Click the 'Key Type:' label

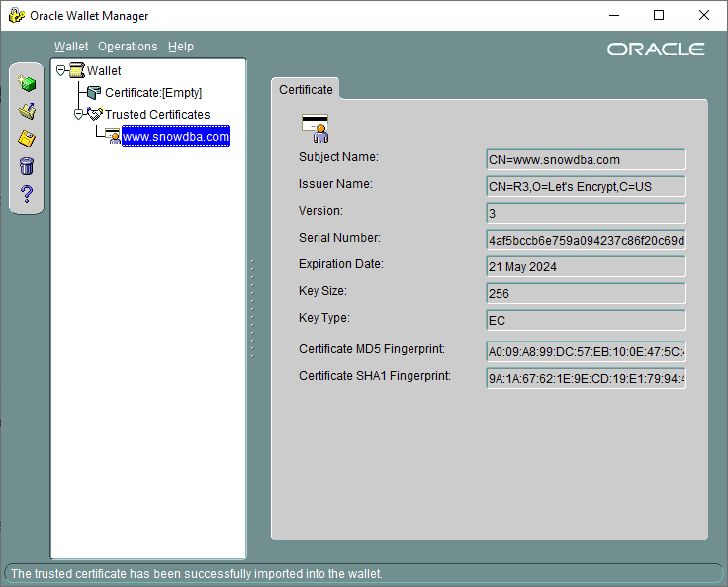pyautogui.click(x=324, y=318)
